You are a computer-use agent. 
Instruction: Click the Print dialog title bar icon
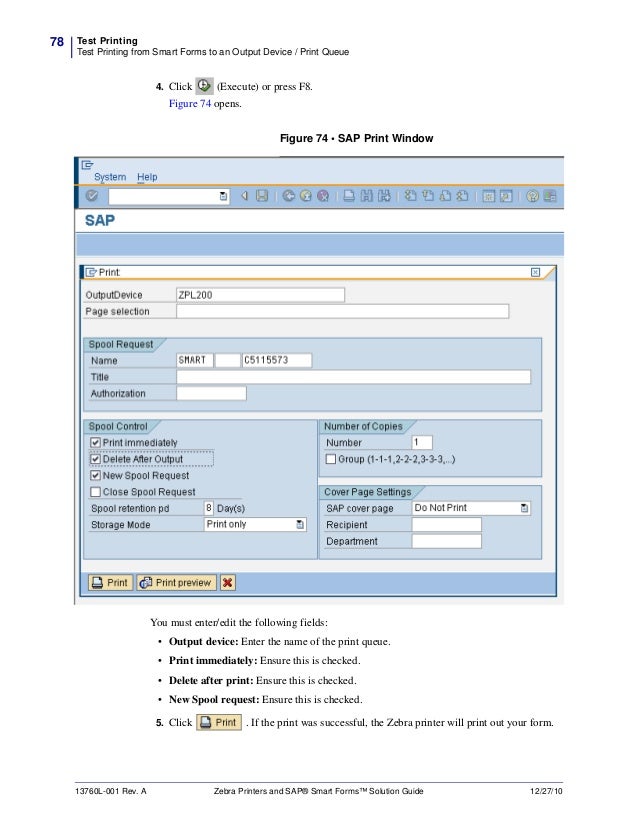91,272
